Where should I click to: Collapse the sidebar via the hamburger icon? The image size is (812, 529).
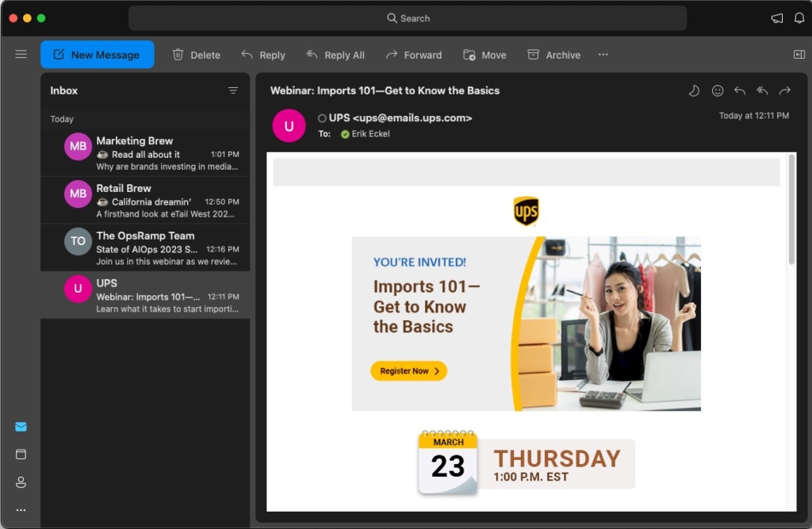tap(21, 54)
